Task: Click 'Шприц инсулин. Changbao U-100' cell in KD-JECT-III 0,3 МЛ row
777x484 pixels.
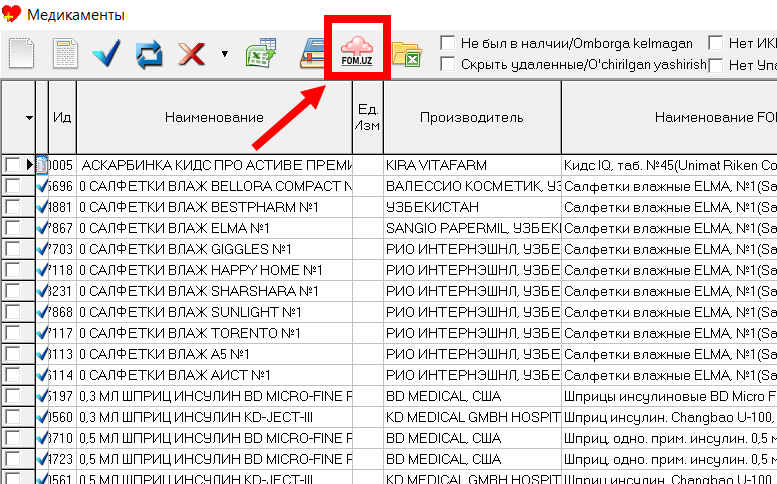Action: pos(669,418)
